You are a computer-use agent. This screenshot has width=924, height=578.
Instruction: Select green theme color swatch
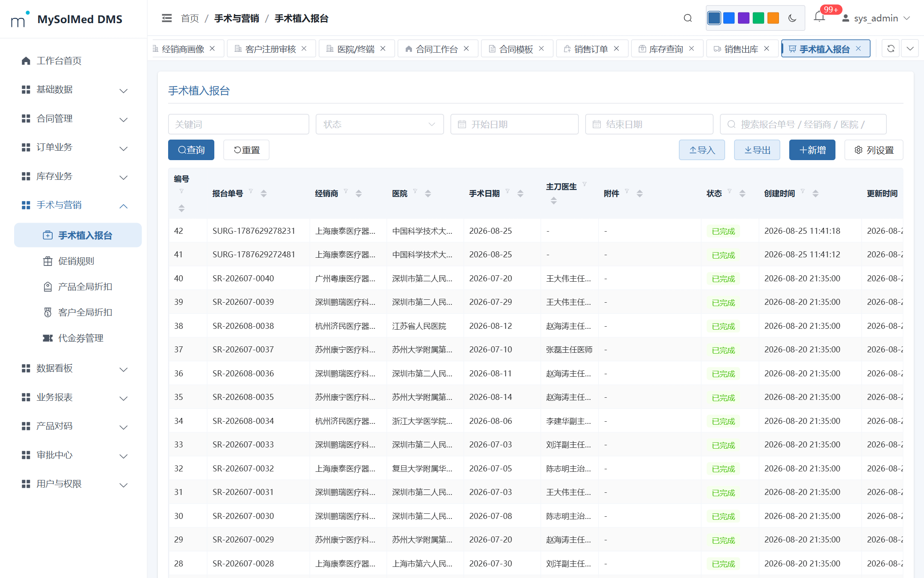(758, 18)
